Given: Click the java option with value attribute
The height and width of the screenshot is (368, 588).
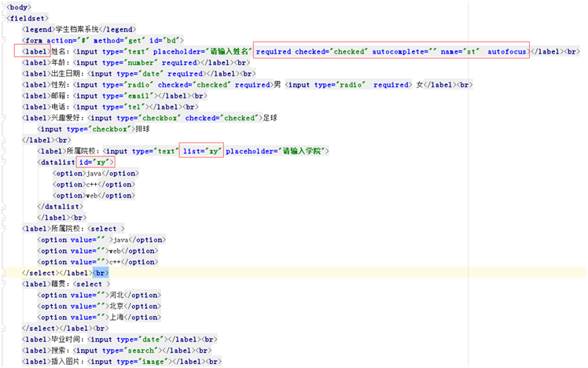Looking at the screenshot, I should (121, 240).
